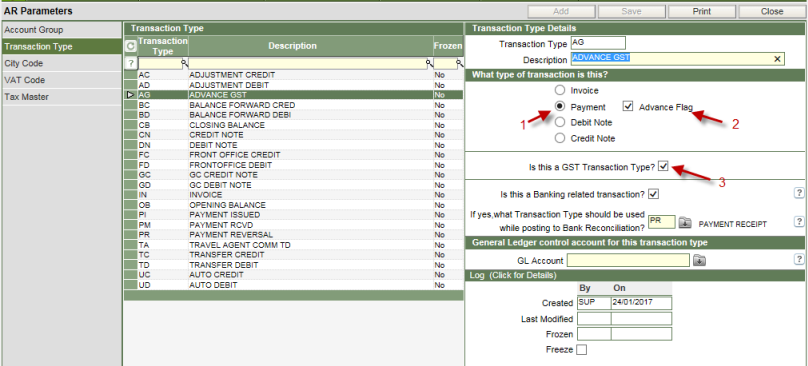Screen dimensions: 808x366
Task: Click the bank transaction type PR field
Action: tap(662, 222)
